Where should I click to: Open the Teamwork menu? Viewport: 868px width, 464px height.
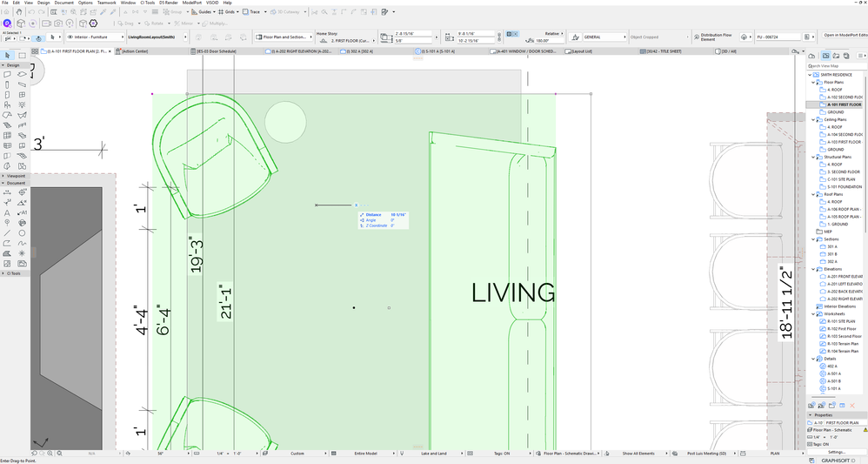pyautogui.click(x=106, y=3)
